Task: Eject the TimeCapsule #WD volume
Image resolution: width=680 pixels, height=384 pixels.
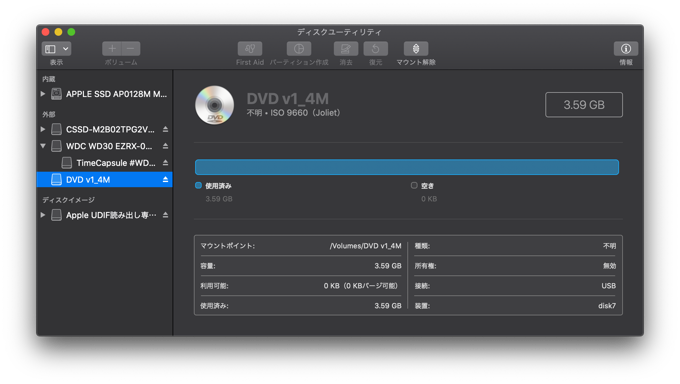Action: pyautogui.click(x=165, y=163)
